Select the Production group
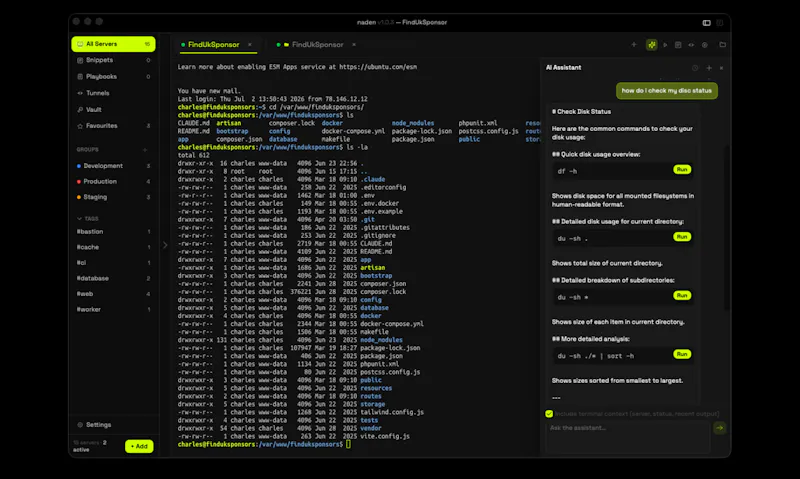The height and width of the screenshot is (479, 800). click(x=113, y=182)
